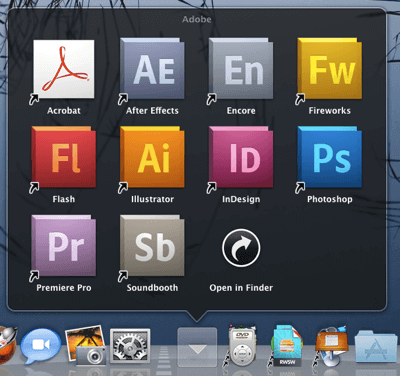Open DVD Player from the Dock
This screenshot has width=400, height=376.
pyautogui.click(x=242, y=346)
